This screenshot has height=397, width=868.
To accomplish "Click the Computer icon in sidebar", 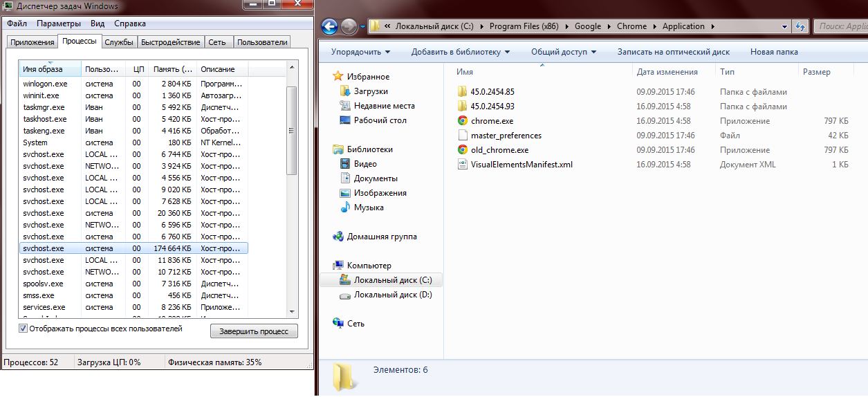I will [338, 265].
